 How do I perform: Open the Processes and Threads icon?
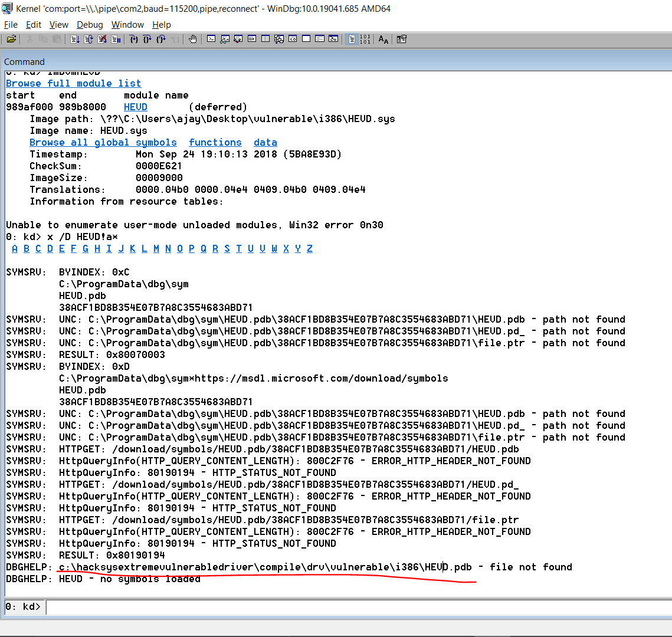(320, 40)
